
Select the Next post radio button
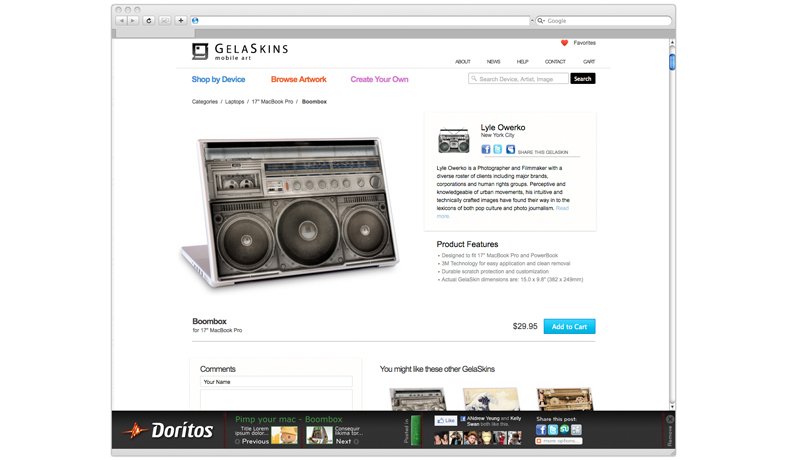tap(356, 442)
